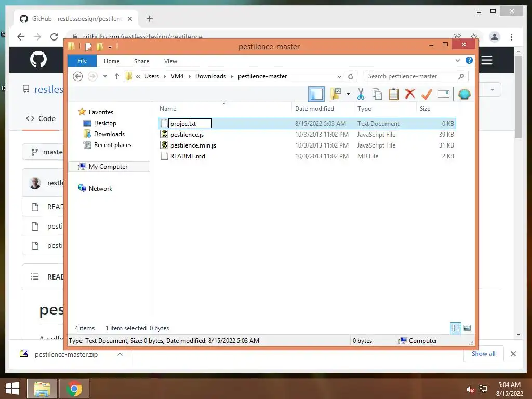This screenshot has width=532, height=399.
Task: Open Customize Quick Access Toolbar dropdown
Action: (x=110, y=47)
